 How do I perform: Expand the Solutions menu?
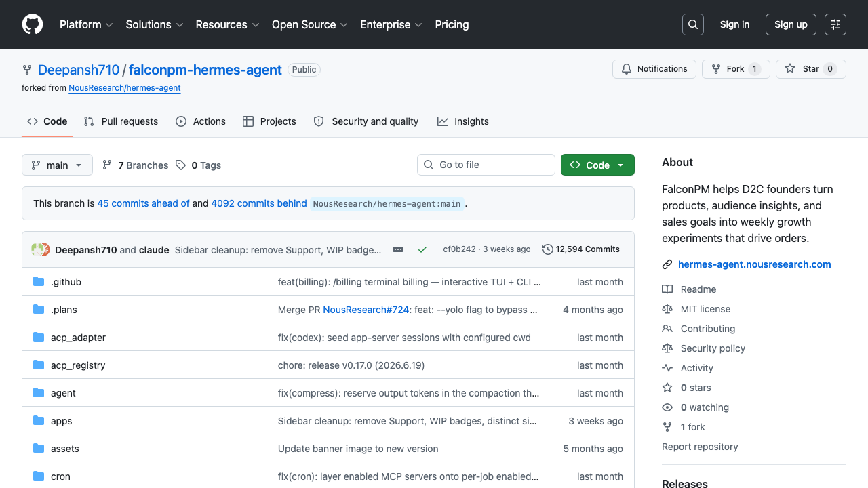click(x=155, y=24)
